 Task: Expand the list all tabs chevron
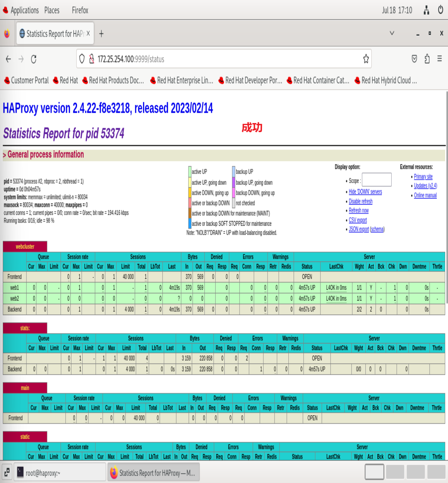(x=392, y=33)
